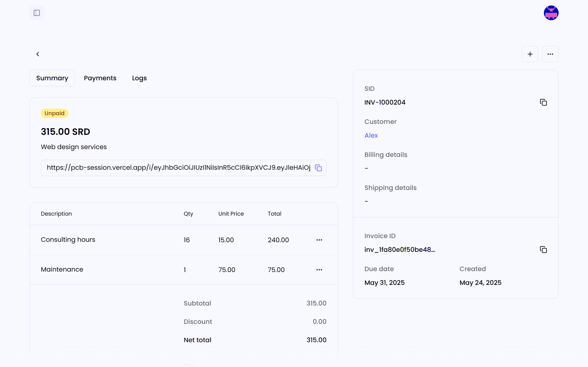Screen dimensions: 588x367
Task: Switch to the Payments tab
Action: click(100, 78)
